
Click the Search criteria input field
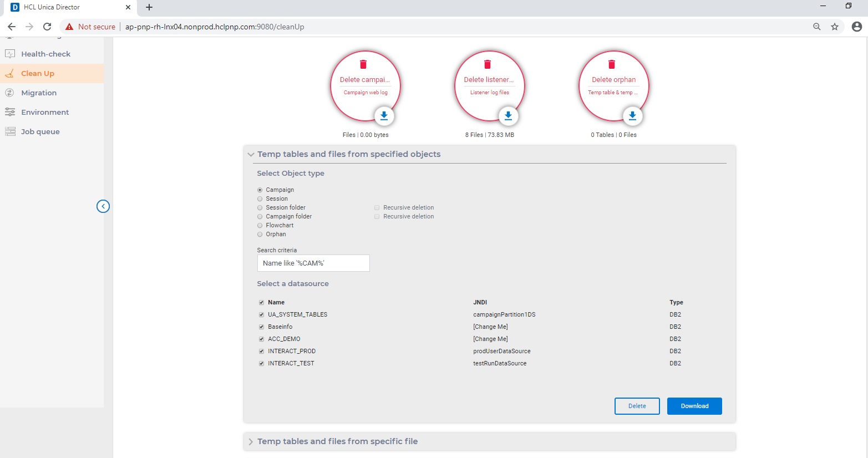[313, 263]
